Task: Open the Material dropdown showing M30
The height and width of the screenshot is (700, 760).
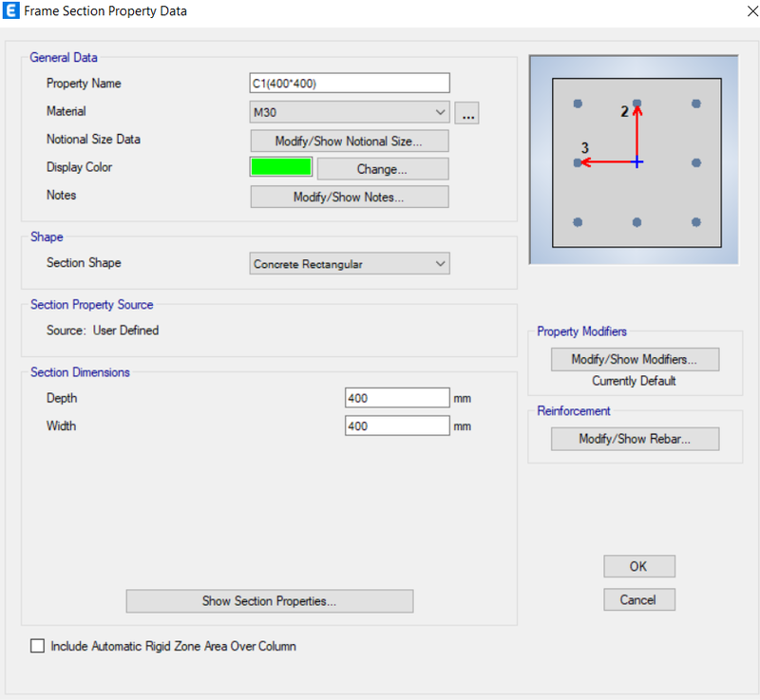Action: (350, 112)
